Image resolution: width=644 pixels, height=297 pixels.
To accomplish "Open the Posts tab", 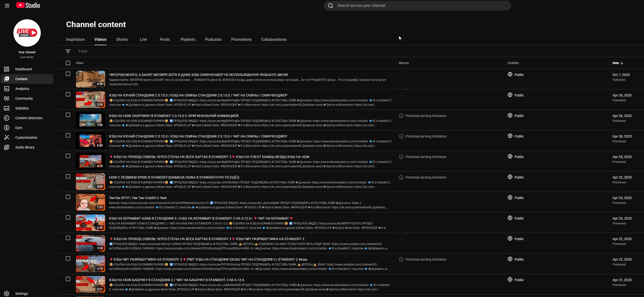I will (165, 40).
